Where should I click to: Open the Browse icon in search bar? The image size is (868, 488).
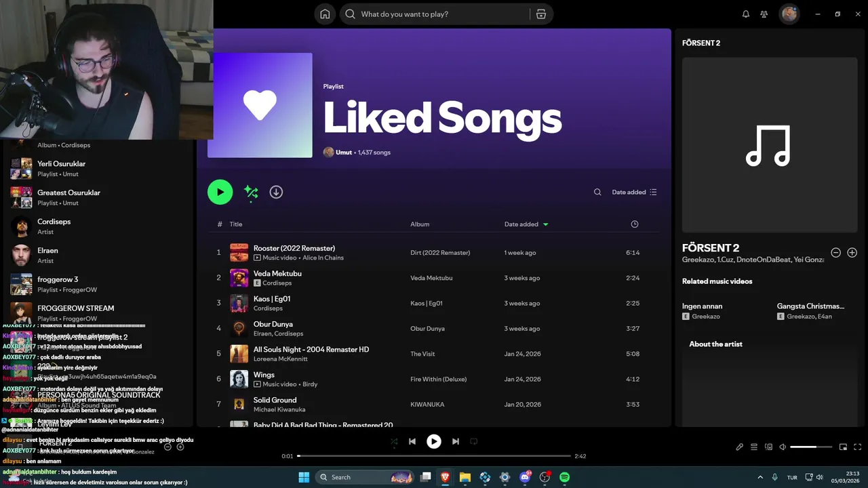(x=540, y=14)
